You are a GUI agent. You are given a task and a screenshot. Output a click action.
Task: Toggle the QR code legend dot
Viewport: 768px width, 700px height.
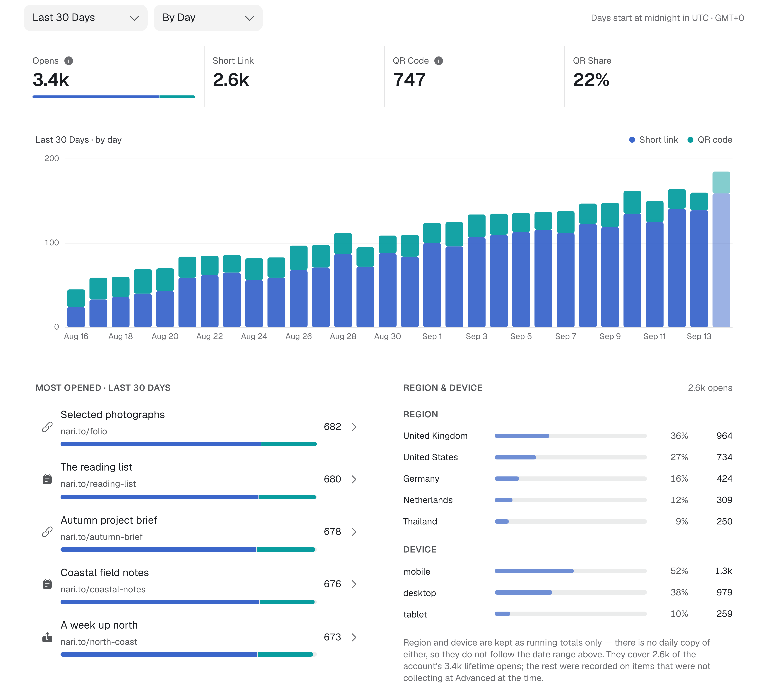tap(690, 140)
